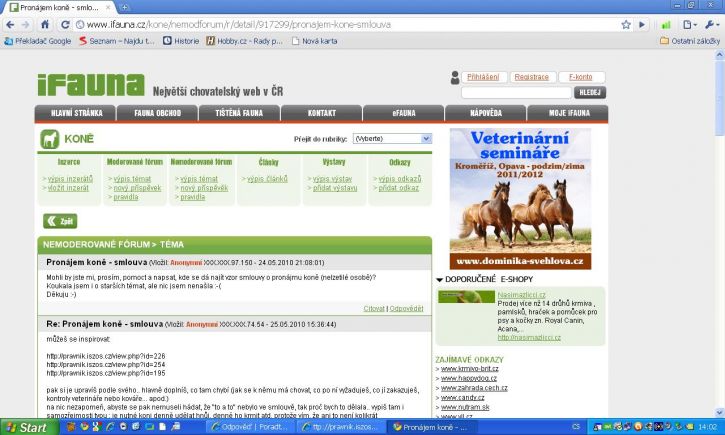Image resolution: width=725 pixels, height=435 pixels.
Task: Open the Windows Start button
Action: (x=30, y=427)
